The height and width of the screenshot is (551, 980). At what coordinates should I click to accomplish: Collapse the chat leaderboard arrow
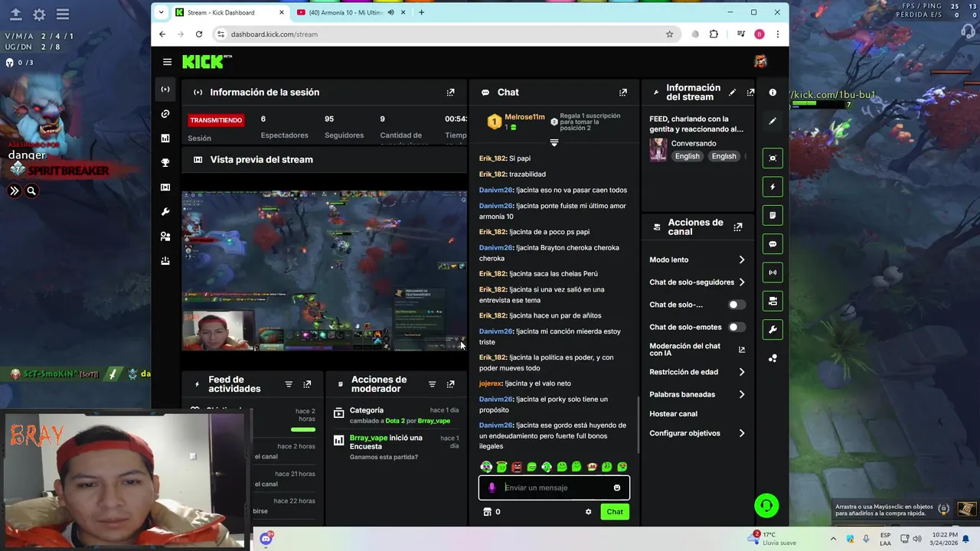[x=554, y=142]
